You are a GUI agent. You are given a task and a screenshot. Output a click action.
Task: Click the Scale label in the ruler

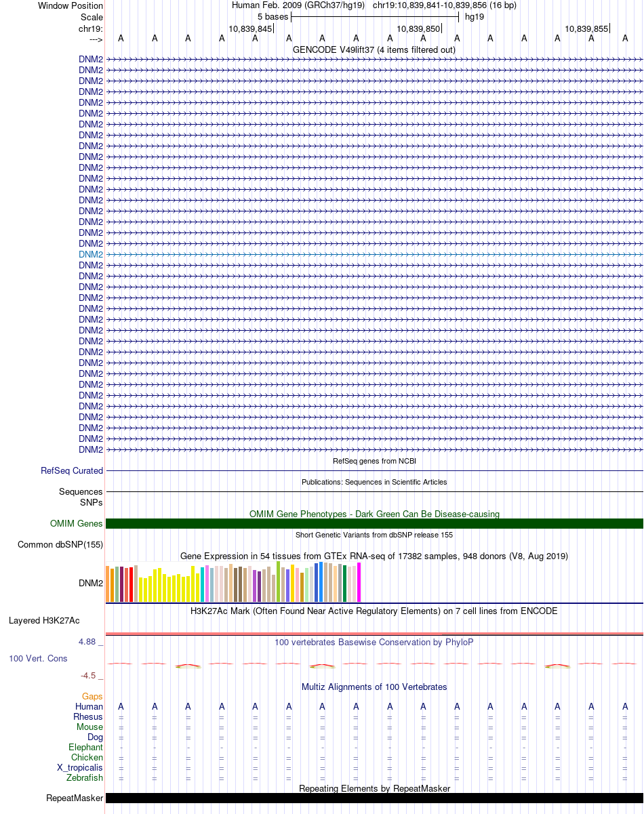92,17
